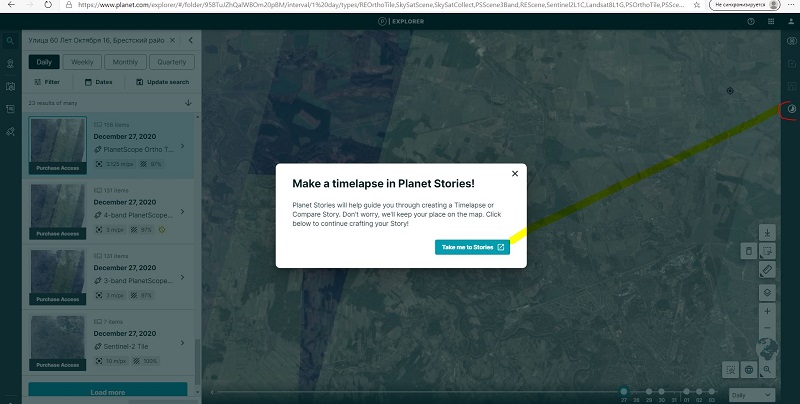Expand 4-band PlanetScope result

[x=183, y=212]
